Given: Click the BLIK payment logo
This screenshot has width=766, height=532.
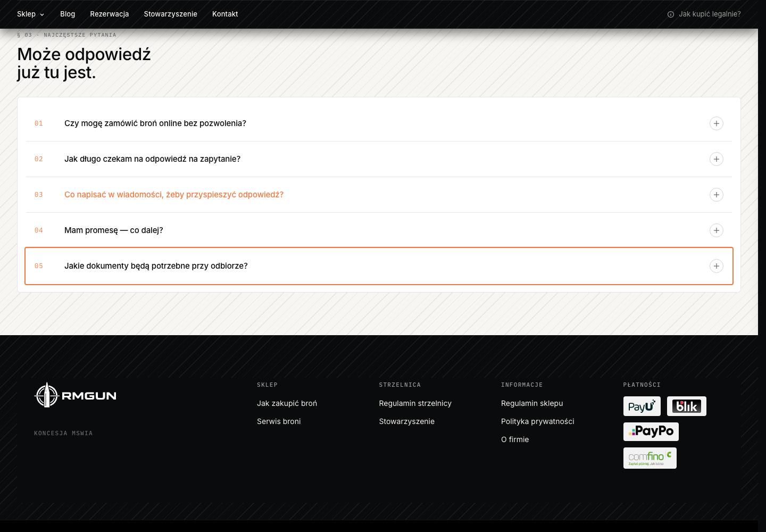Looking at the screenshot, I should click(x=686, y=406).
